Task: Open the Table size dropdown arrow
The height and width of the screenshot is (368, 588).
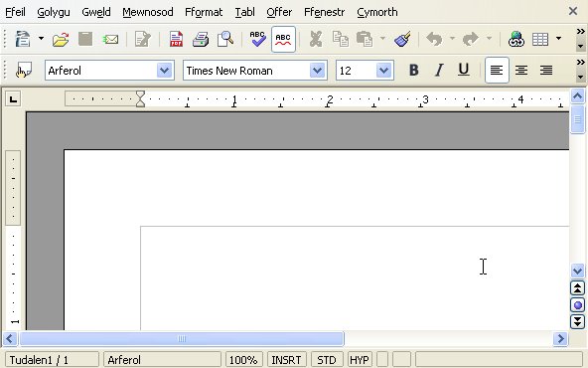Action: 558,39
